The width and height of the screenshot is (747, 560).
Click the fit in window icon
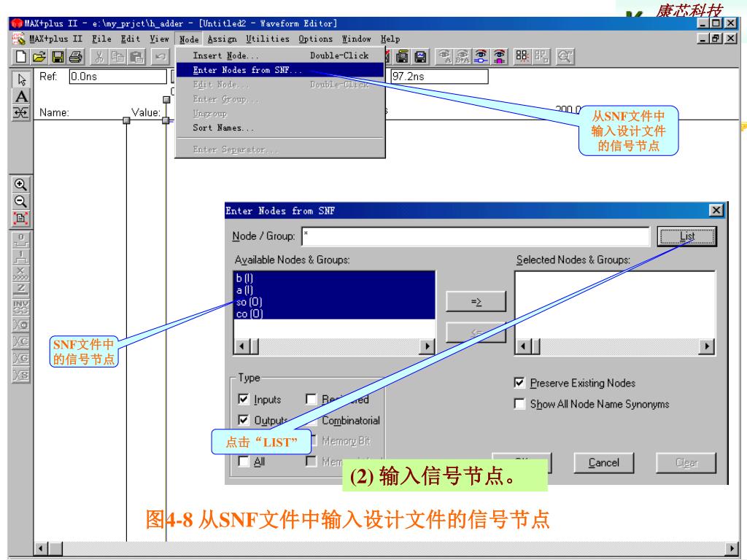[20, 218]
